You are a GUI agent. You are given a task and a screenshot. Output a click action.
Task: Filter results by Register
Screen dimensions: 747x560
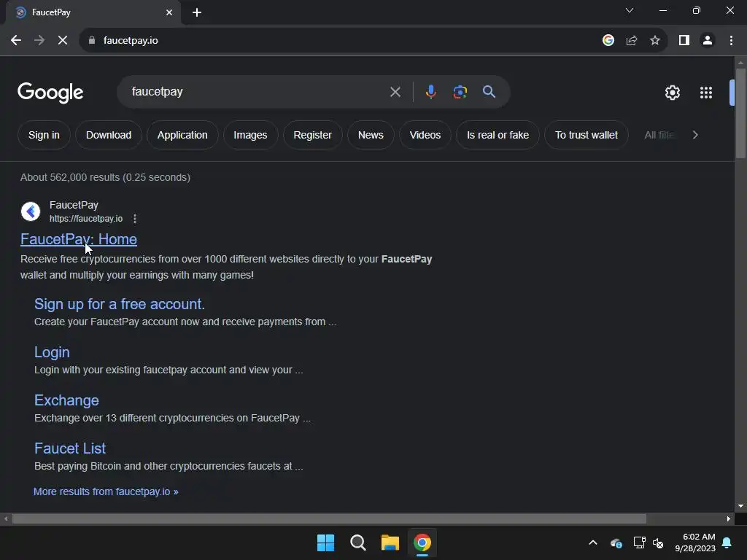click(312, 135)
